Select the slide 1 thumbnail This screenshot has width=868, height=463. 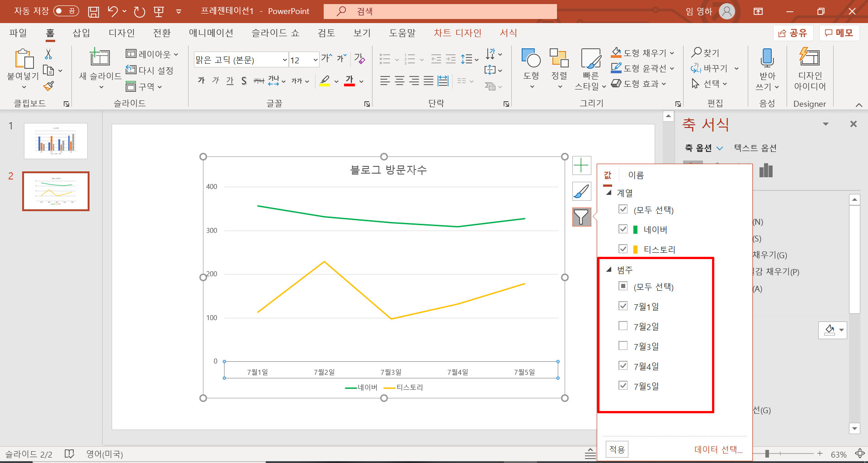click(x=56, y=141)
